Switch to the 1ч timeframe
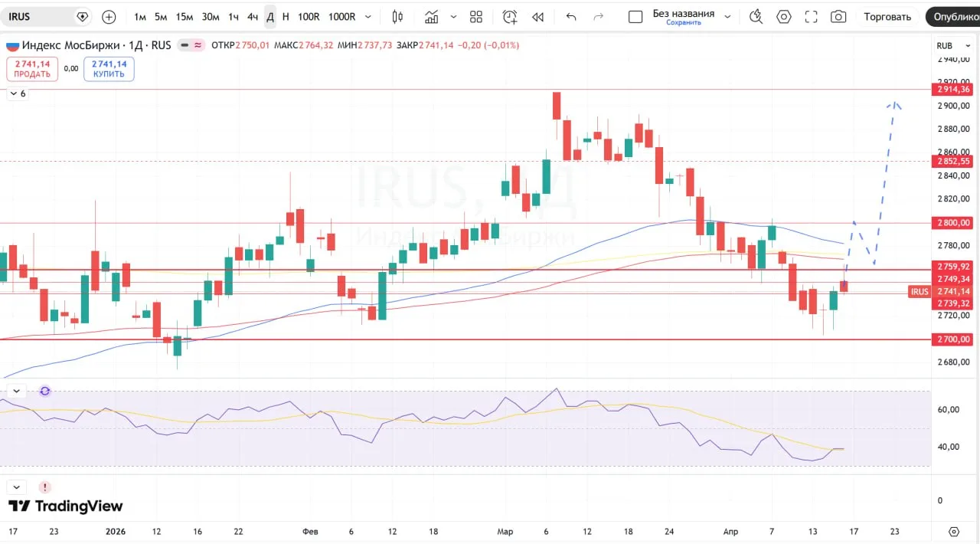The width and height of the screenshot is (980, 544). pyautogui.click(x=234, y=16)
